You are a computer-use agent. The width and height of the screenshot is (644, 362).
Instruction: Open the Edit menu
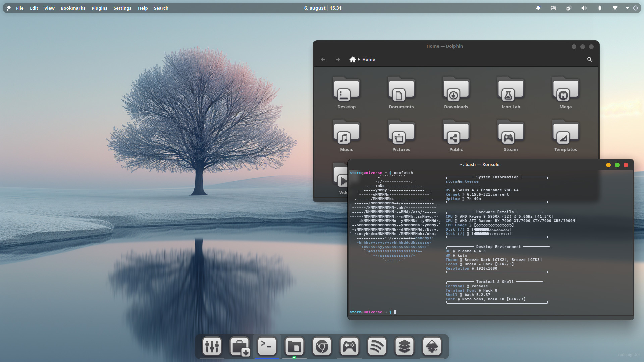[x=34, y=8]
